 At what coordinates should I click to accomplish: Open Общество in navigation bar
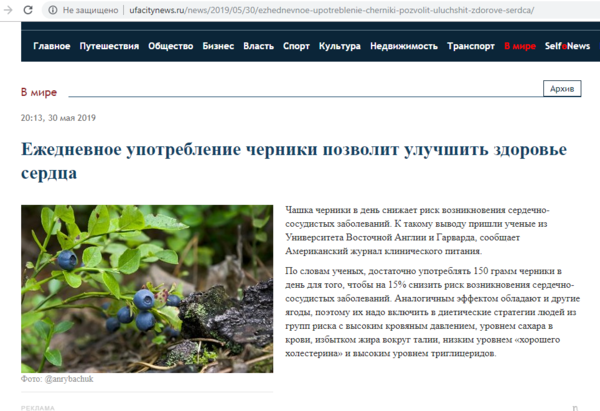(171, 46)
